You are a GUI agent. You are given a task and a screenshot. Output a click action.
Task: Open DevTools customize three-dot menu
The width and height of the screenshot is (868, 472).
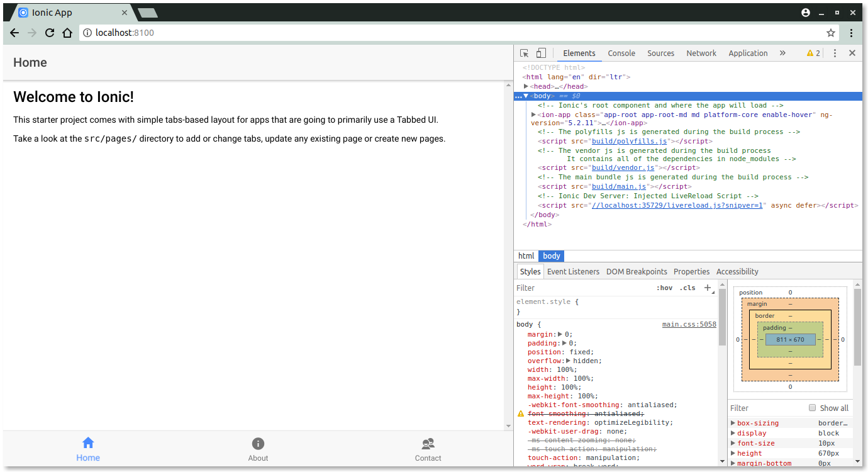click(x=835, y=53)
